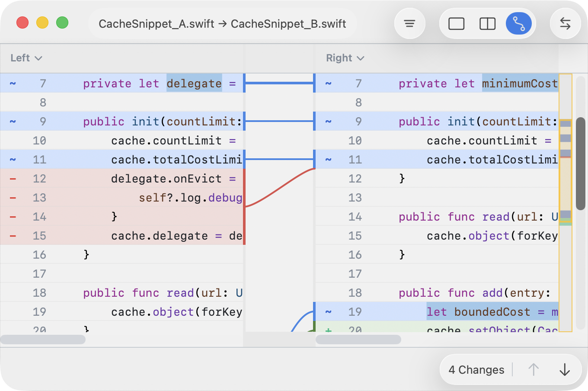
Task: Click 'public init(countLimit:' on left line 9
Action: pyautogui.click(x=163, y=121)
